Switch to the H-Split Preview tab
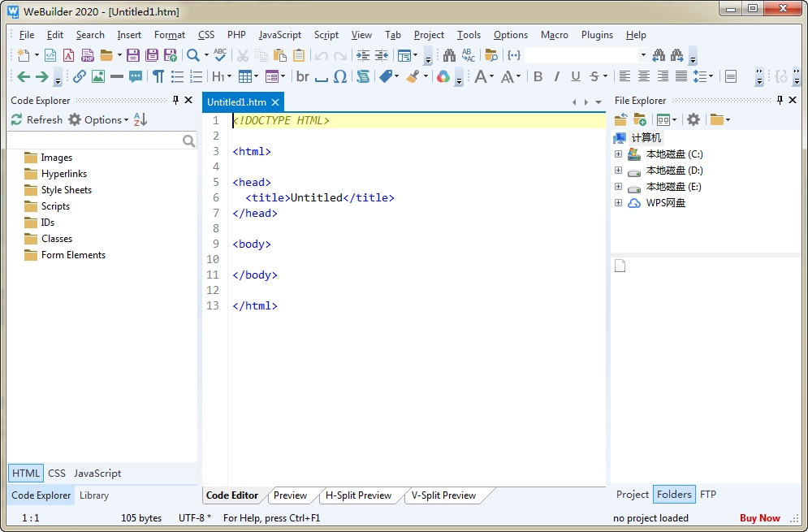Screen dimensions: 808x532 click(x=358, y=495)
